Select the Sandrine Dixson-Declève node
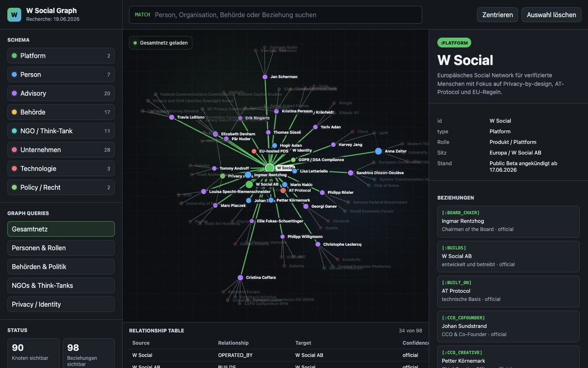 pos(351,173)
